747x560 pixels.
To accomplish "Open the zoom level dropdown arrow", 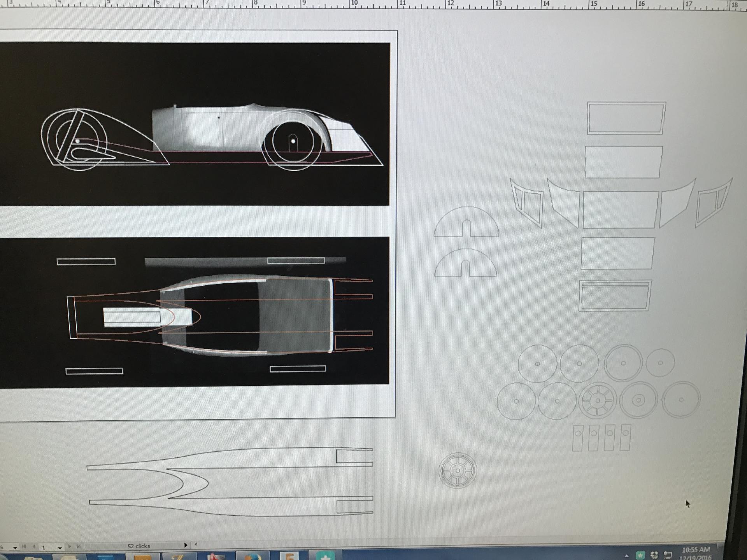I will coord(15,548).
